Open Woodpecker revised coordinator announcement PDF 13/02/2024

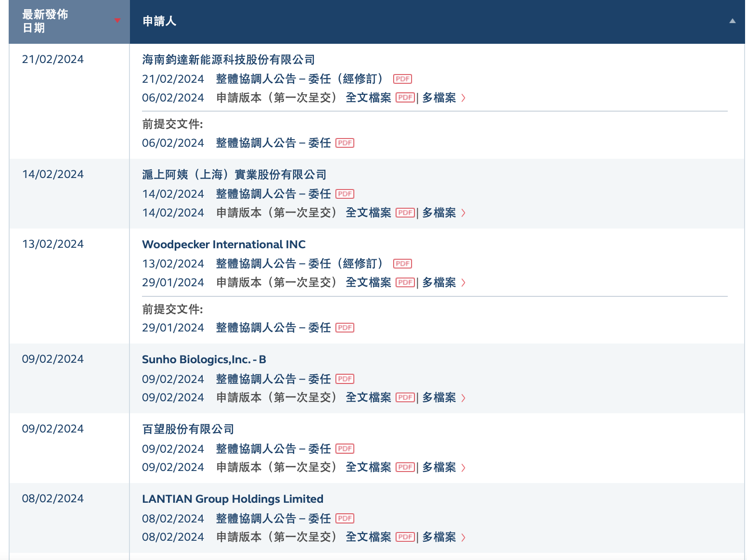click(x=402, y=264)
